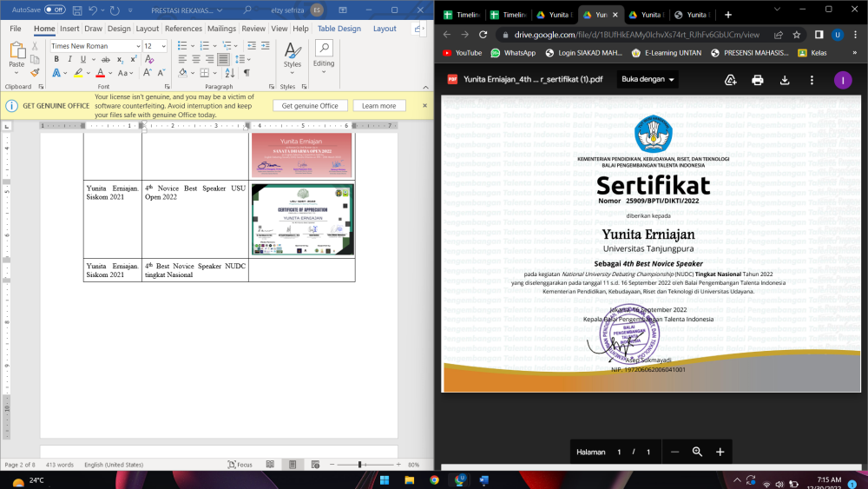Expand line spacing options dropdown

pos(248,59)
